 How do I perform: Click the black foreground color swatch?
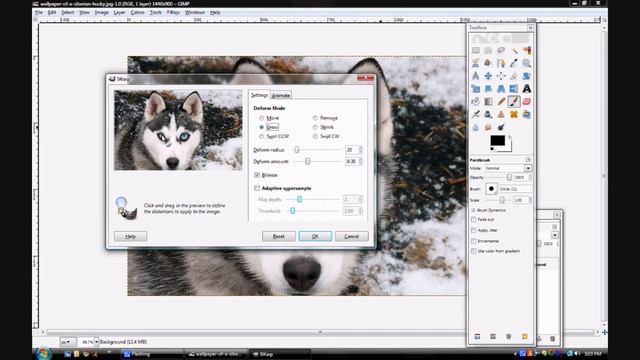tap(498, 141)
